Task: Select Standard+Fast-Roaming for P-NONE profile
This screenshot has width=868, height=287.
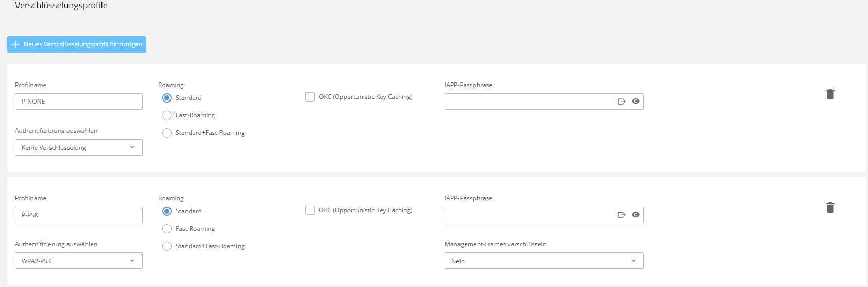Action: point(167,133)
